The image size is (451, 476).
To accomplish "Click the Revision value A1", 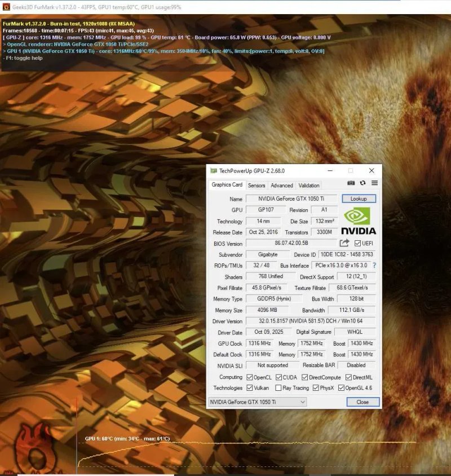I will [x=324, y=209].
